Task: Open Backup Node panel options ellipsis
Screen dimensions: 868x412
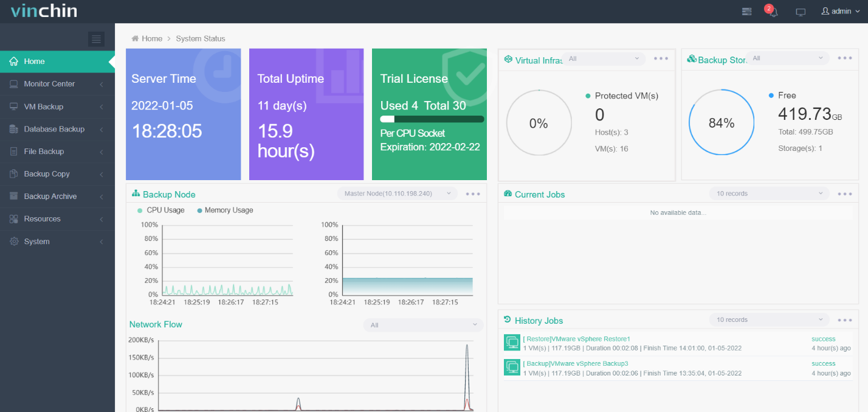Action: coord(473,194)
